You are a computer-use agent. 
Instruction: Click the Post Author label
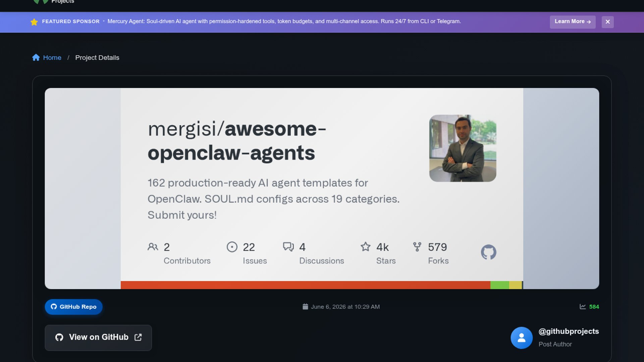(x=555, y=344)
